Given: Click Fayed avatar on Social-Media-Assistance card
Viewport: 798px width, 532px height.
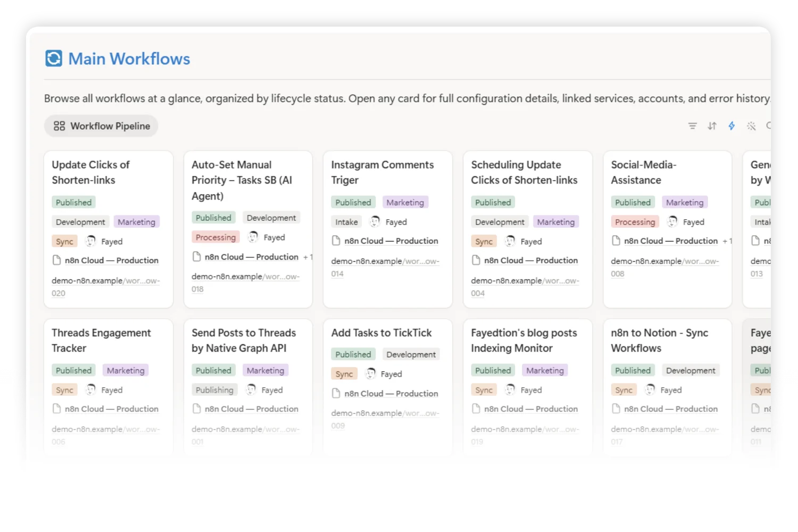Looking at the screenshot, I should pyautogui.click(x=672, y=222).
